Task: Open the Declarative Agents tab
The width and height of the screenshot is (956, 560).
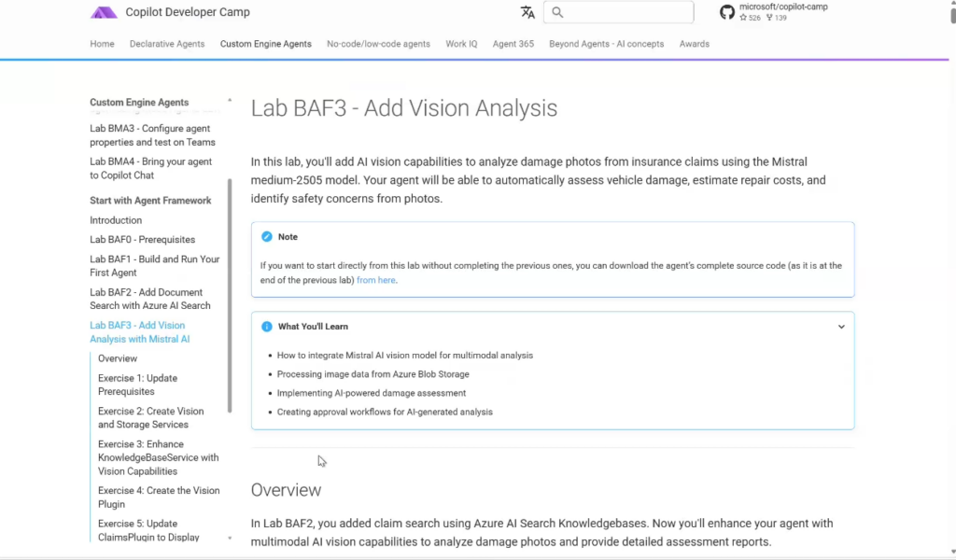Action: pyautogui.click(x=167, y=44)
